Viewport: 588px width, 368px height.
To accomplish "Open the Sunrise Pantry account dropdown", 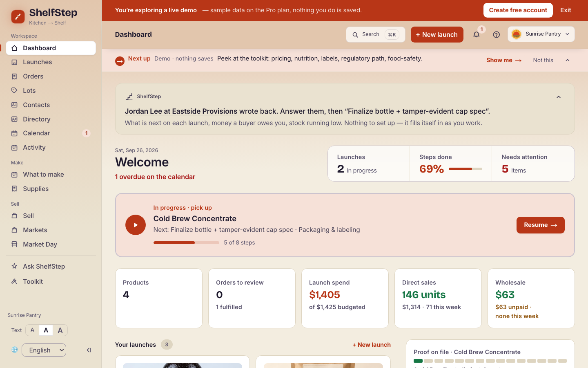I will [541, 34].
